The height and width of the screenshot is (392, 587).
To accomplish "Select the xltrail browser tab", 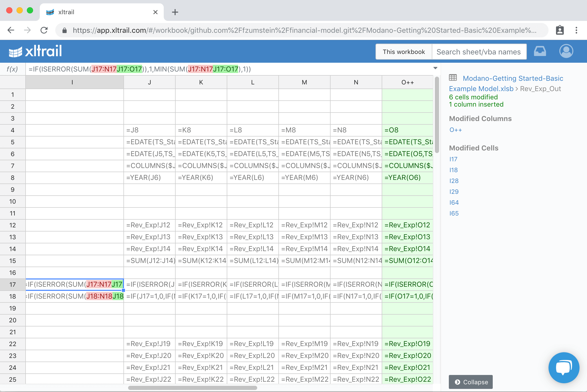I will click(x=101, y=12).
